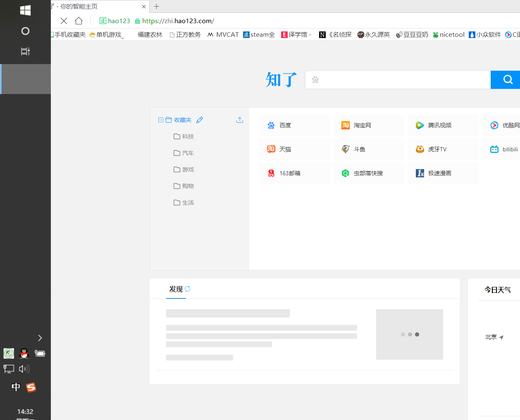Image resolution: width=520 pixels, height=420 pixels.
Task: Open 译学馆 bookmark
Action: tap(296, 35)
